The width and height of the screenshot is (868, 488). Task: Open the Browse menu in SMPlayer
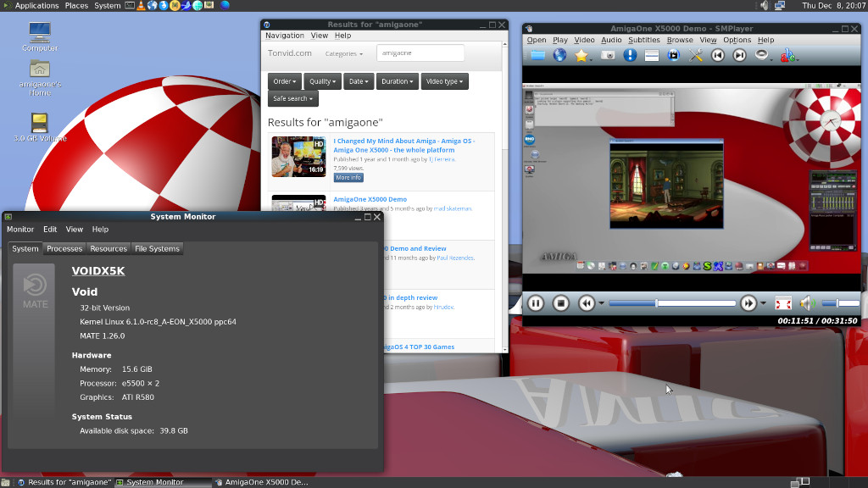[x=680, y=40]
